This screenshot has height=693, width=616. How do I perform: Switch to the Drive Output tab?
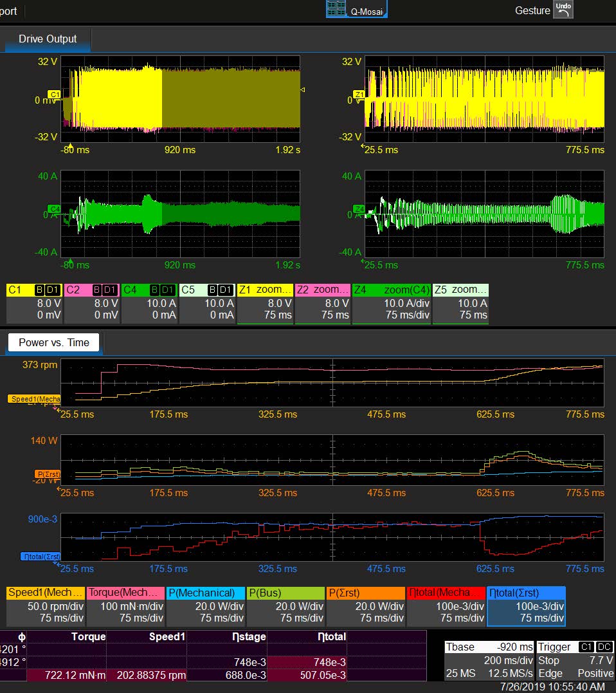[48, 39]
